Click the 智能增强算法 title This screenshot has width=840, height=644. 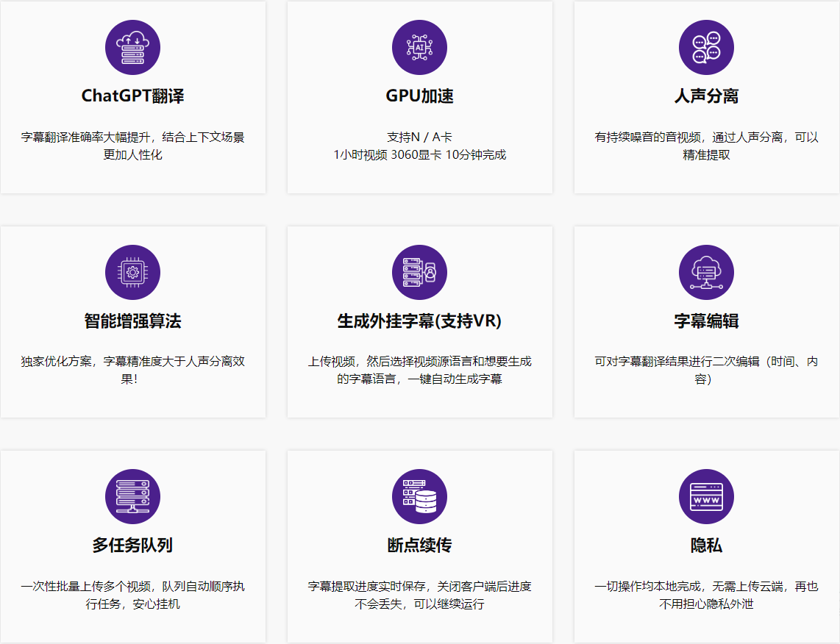click(x=132, y=319)
